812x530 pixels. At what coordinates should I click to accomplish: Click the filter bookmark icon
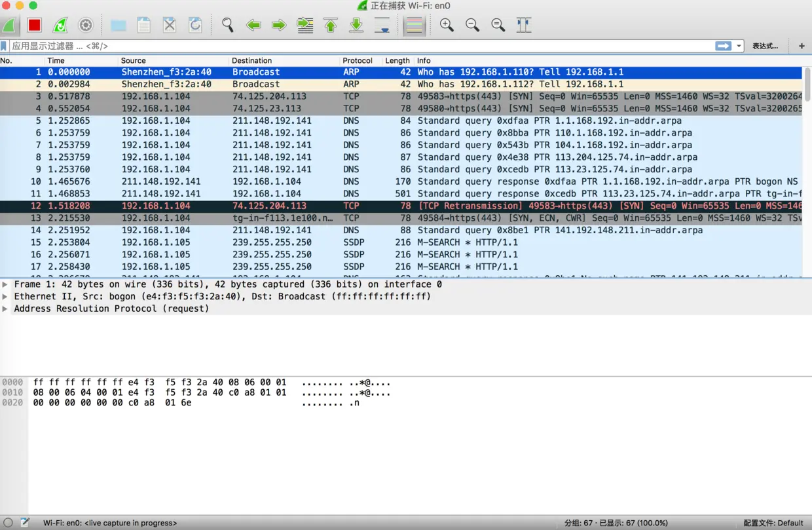click(4, 46)
